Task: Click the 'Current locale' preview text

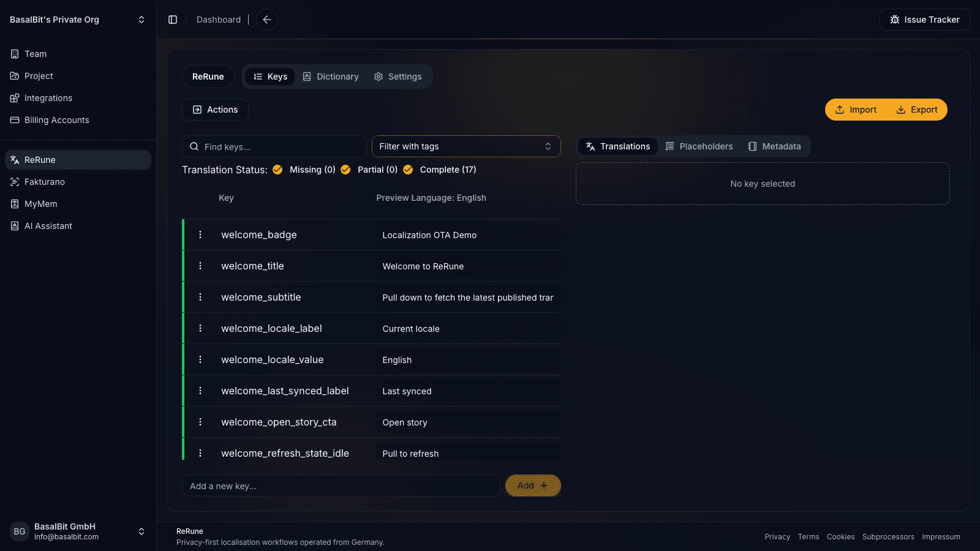Action: point(411,329)
